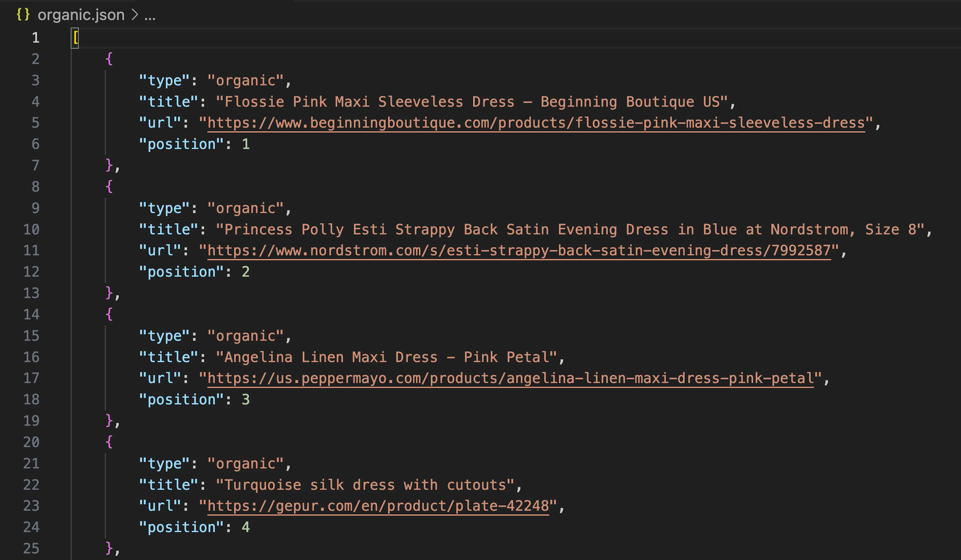Select line 1 via its gutter number
961x560 pixels.
click(x=36, y=38)
